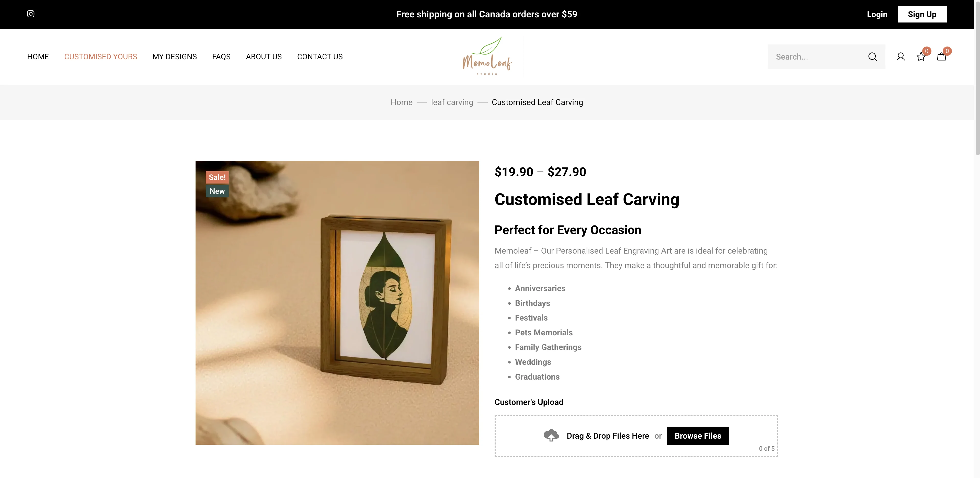Open the Login link
Viewport: 980px width, 478px height.
(x=877, y=14)
